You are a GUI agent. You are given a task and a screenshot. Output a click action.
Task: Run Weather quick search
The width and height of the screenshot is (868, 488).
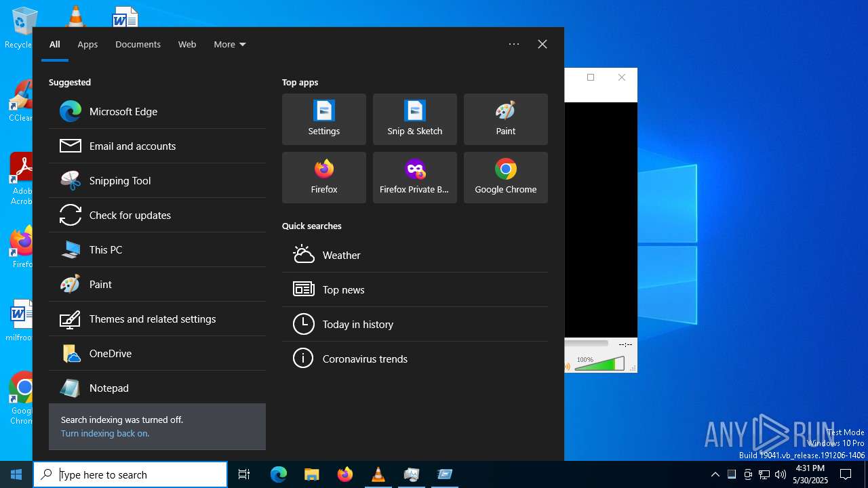point(415,255)
